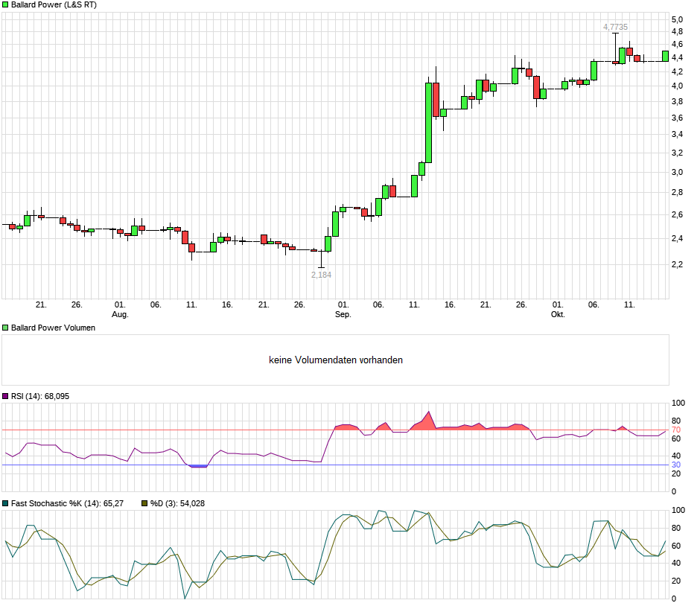The image size is (700, 606).
Task: Click the keine Volumendaten vorhanden message
Action: click(336, 360)
